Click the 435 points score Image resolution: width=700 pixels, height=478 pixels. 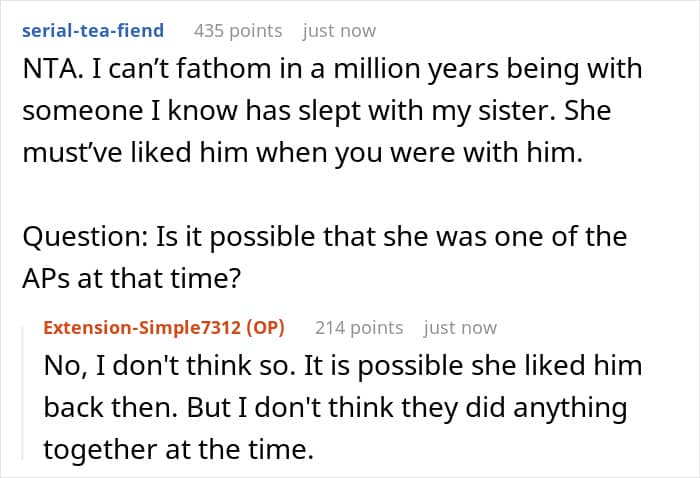(238, 31)
